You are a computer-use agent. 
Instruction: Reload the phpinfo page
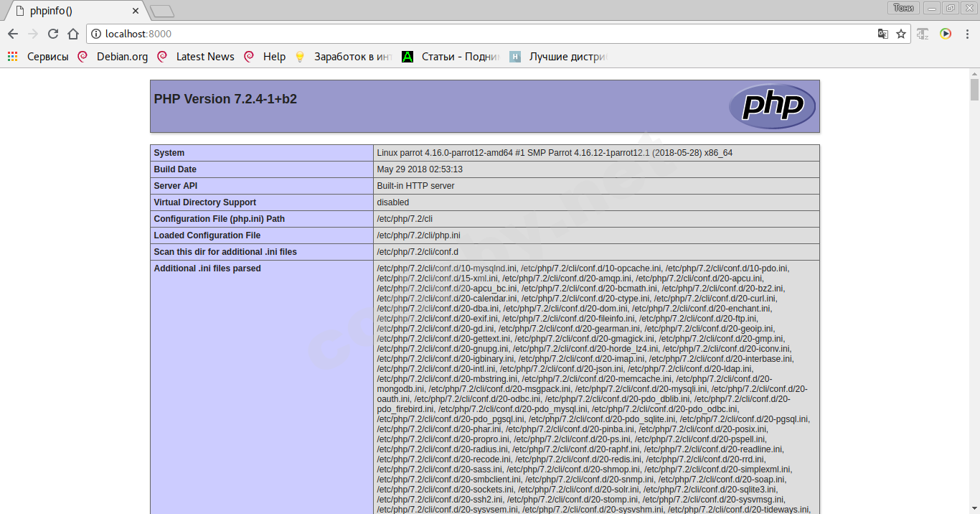(x=53, y=34)
